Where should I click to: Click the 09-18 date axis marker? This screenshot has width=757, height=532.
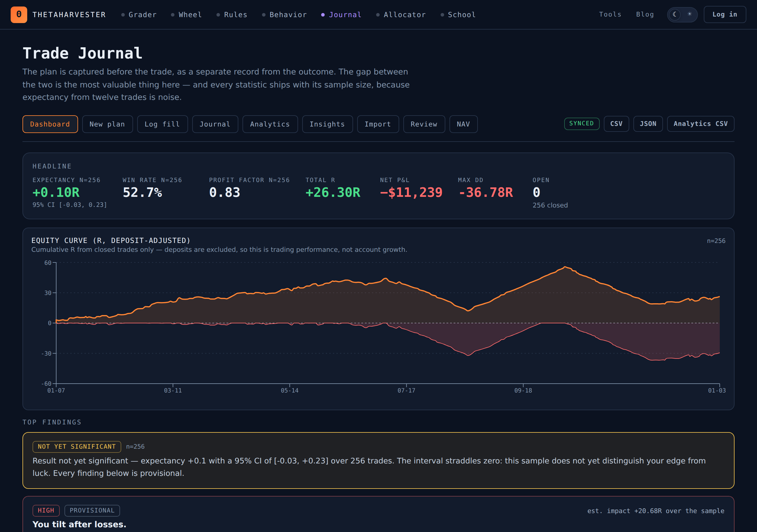coord(523,391)
